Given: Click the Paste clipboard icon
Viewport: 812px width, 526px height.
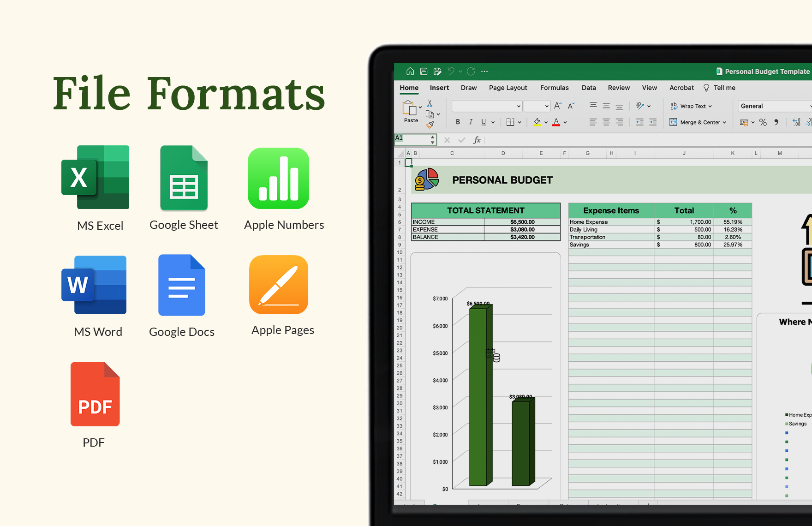Looking at the screenshot, I should click(x=409, y=108).
